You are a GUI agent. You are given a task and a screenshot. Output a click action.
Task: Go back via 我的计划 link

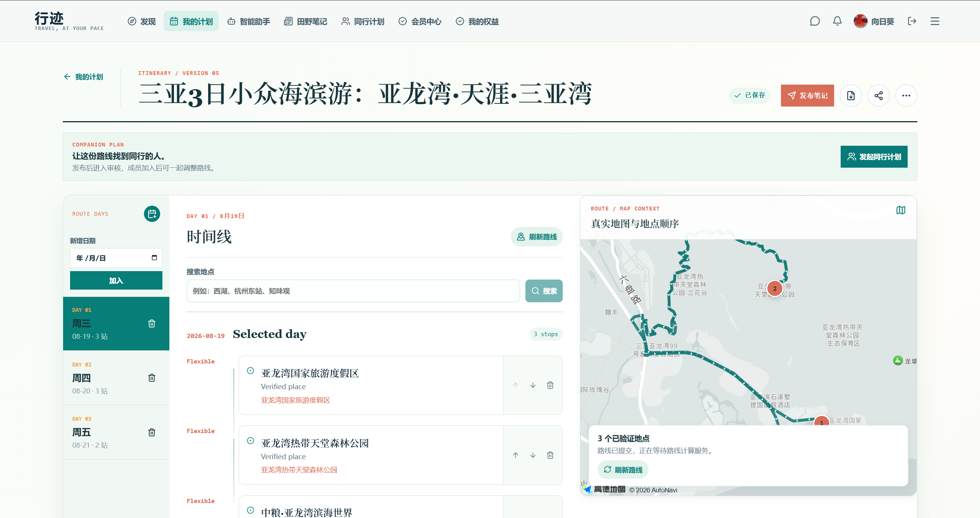click(84, 77)
